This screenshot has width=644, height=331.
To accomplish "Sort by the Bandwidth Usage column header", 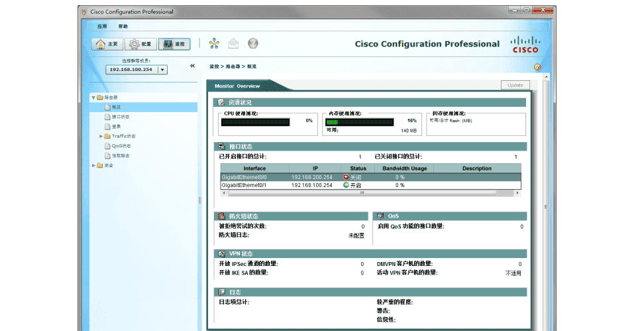I will (405, 168).
